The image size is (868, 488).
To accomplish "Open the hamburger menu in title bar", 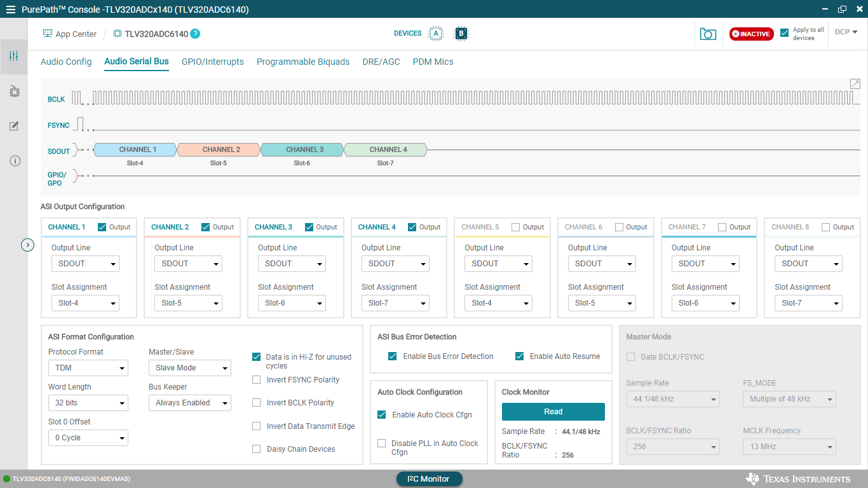I will [x=10, y=10].
